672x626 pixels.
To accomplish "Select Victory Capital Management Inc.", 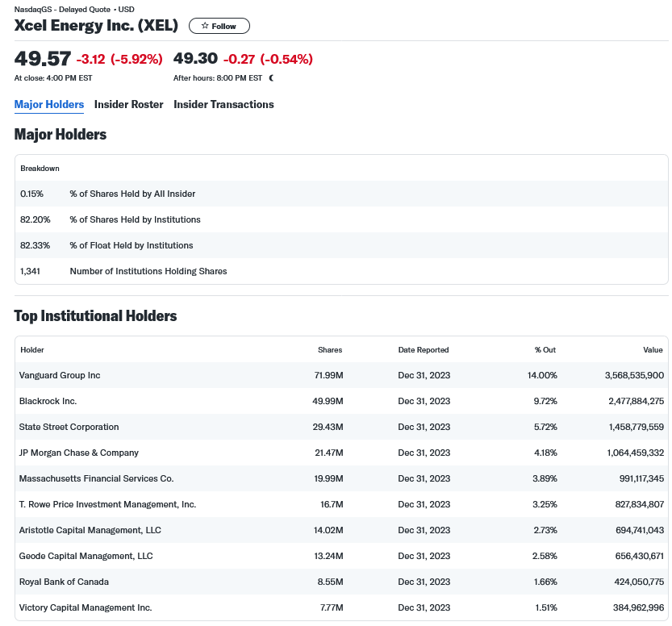I will 86,607.
